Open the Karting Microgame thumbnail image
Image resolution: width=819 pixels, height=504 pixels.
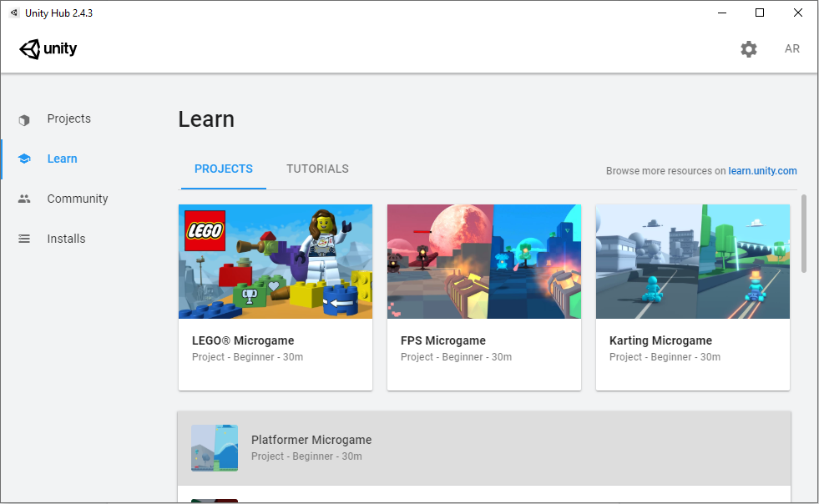coord(693,261)
